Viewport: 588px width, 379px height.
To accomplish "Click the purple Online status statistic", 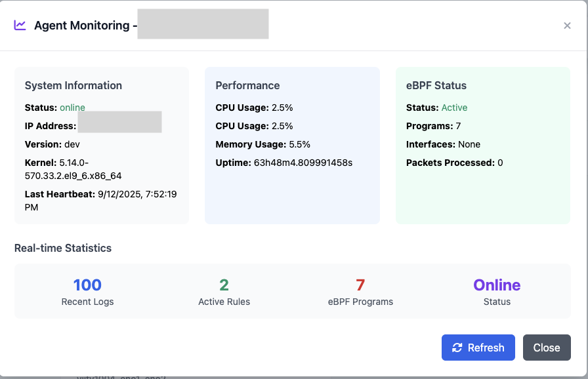I will (x=497, y=285).
